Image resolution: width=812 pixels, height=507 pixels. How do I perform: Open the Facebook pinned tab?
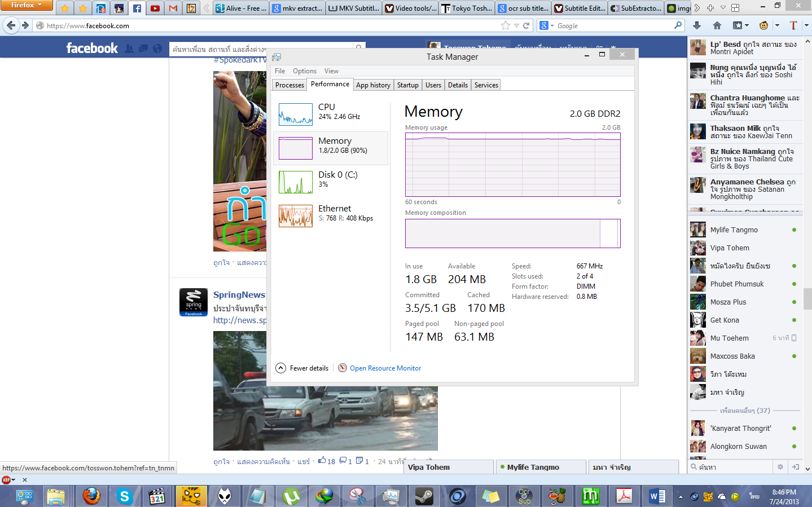click(x=137, y=8)
